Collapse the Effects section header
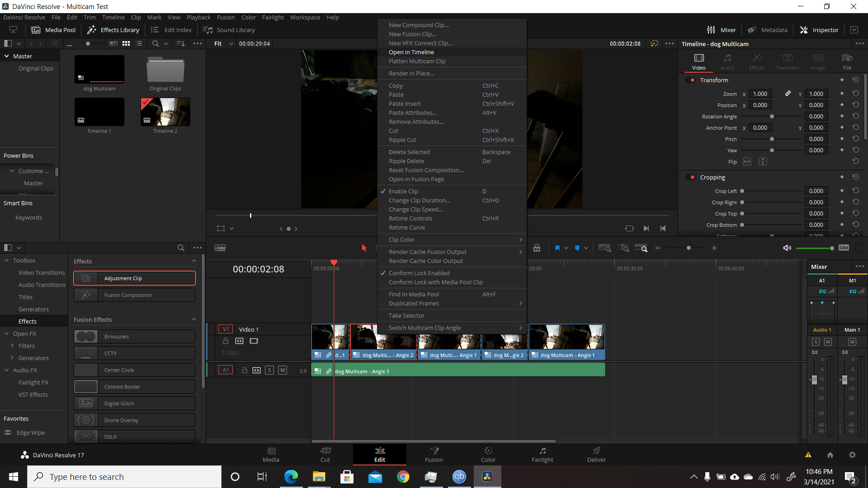 (194, 261)
